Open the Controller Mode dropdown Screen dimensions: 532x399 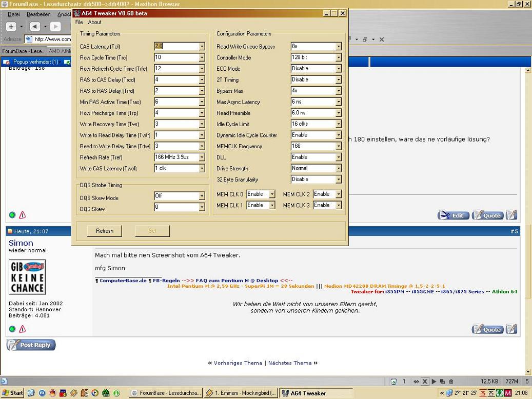click(x=338, y=57)
